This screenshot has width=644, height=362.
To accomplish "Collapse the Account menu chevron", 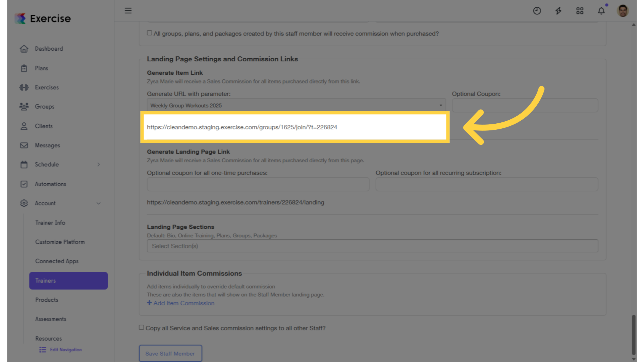I will [99, 203].
